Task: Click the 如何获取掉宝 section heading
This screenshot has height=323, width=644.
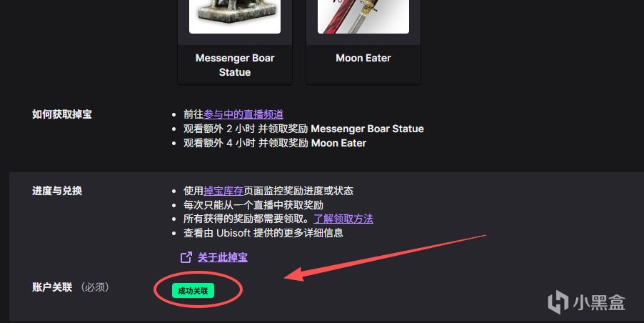Action: point(62,114)
